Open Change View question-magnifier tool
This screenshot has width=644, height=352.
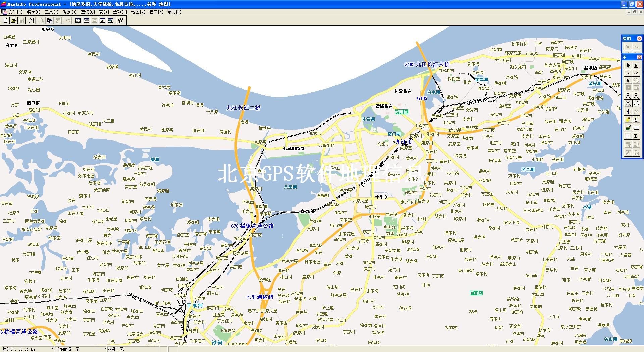(x=628, y=103)
